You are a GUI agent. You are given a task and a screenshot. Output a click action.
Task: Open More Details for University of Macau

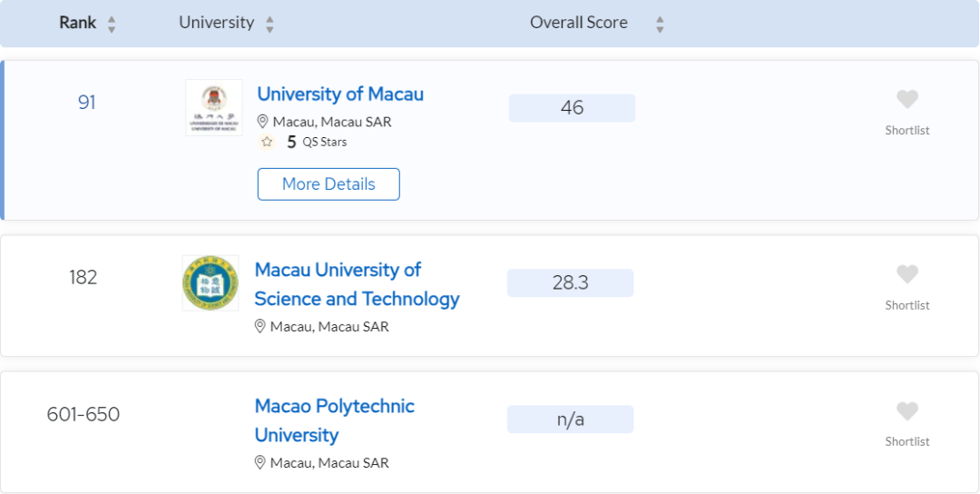328,183
